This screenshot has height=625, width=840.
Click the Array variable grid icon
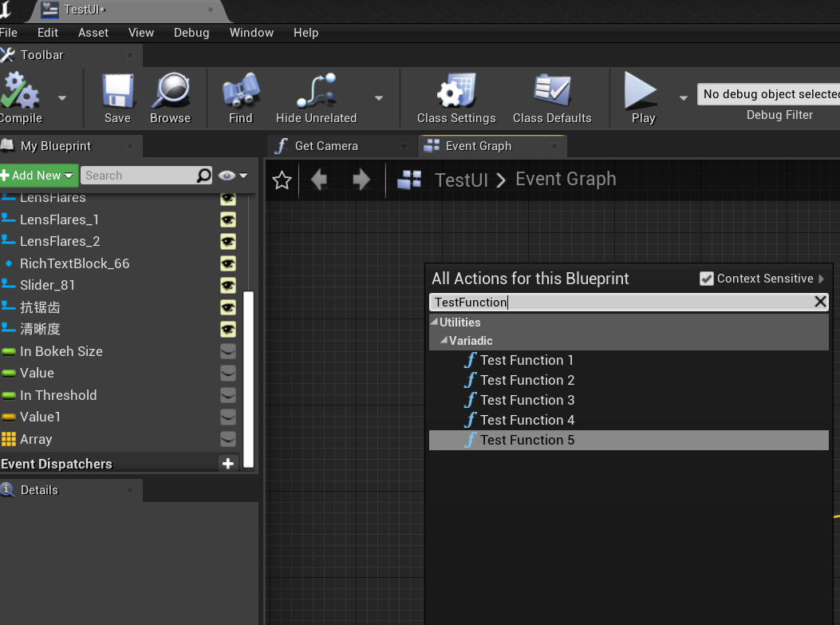[x=9, y=440]
